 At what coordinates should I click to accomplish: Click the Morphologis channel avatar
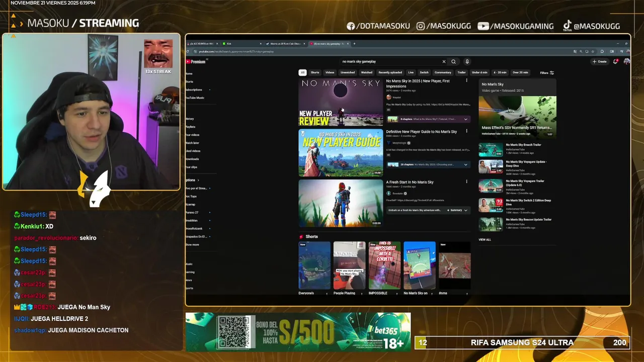388,143
